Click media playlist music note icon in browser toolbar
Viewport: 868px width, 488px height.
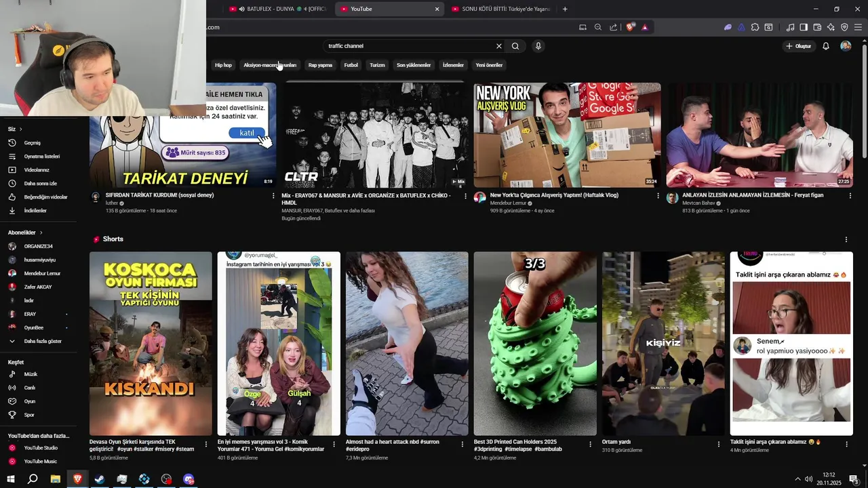[790, 27]
